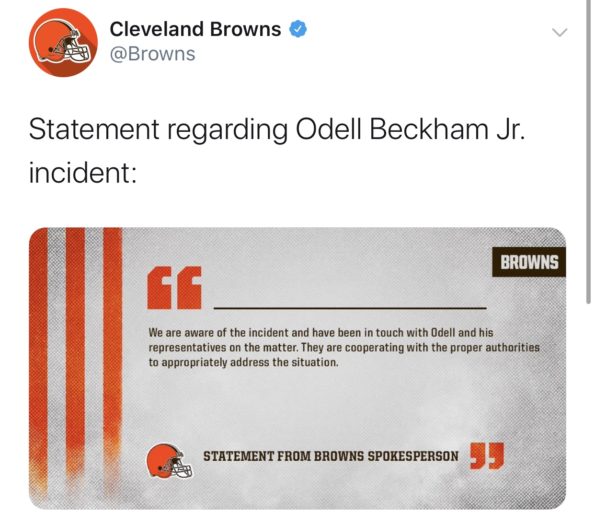Click the BROWNS label badge in image
Viewport: 595px width, 525px height.
pos(529,262)
